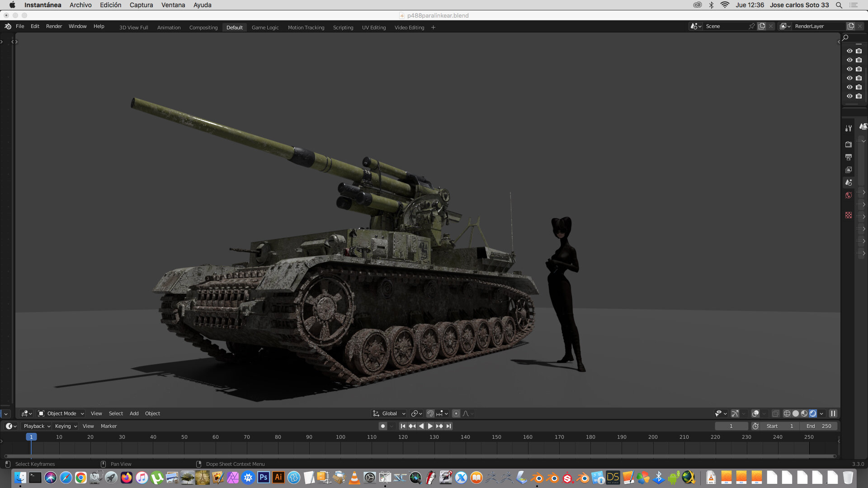Toggle auto keying record button
Viewport: 868px width, 488px height.
383,426
